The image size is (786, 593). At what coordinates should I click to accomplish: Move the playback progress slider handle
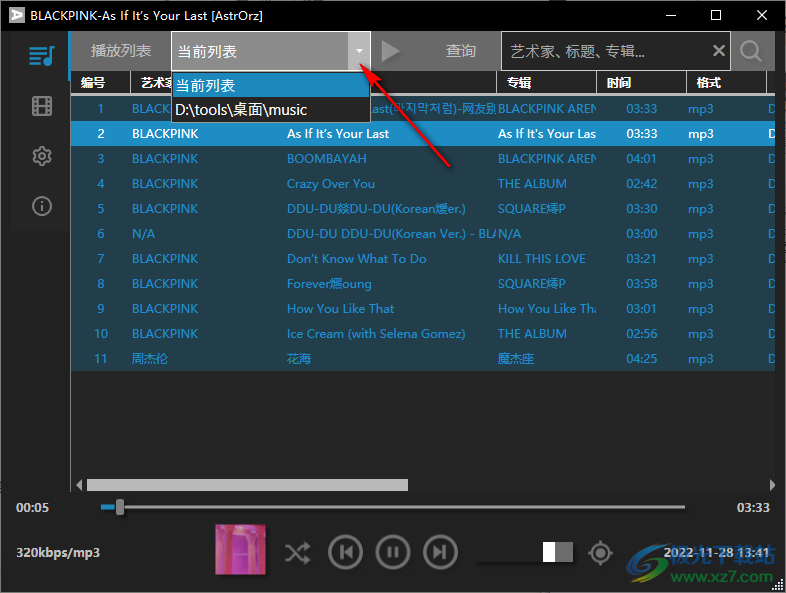click(x=120, y=507)
